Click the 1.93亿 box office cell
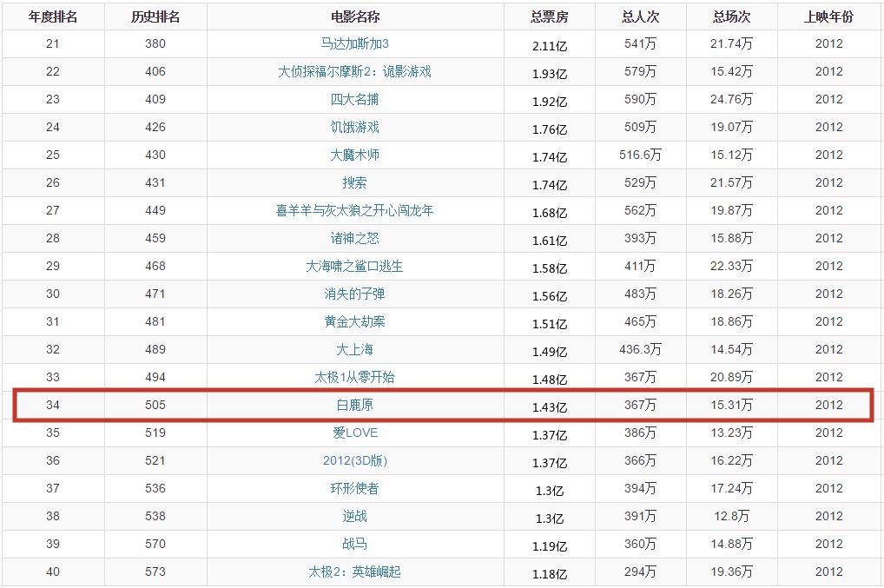The height and width of the screenshot is (588, 884). coord(550,74)
